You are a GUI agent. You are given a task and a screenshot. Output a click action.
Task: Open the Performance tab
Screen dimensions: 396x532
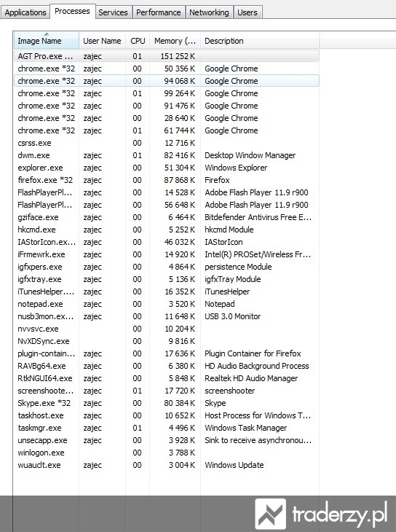pos(159,12)
